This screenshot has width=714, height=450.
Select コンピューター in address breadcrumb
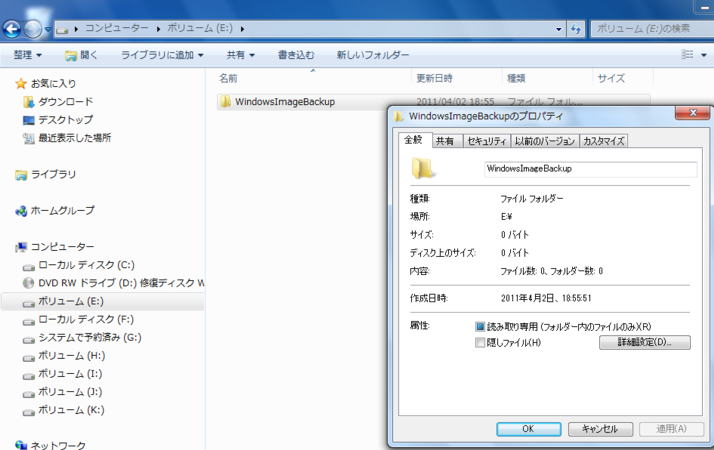coord(117,28)
